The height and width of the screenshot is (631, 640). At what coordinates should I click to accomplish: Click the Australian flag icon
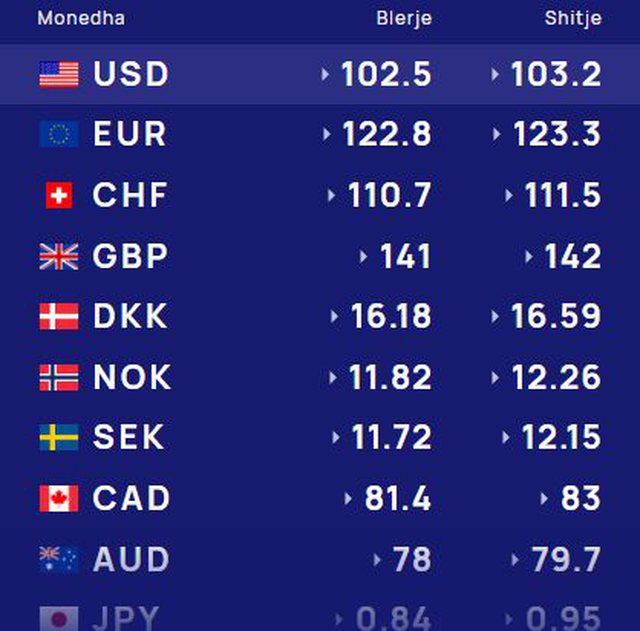(59, 560)
